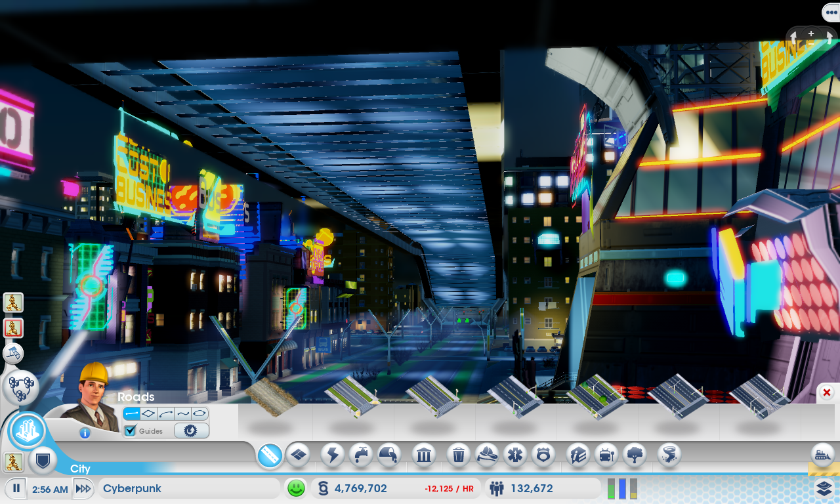The width and height of the screenshot is (840, 504).
Task: Click the City view skyline button
Action: point(27,431)
